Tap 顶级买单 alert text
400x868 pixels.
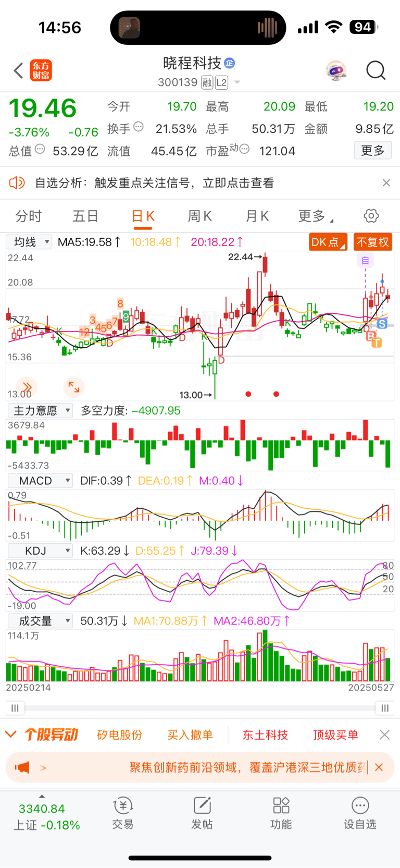(x=335, y=735)
